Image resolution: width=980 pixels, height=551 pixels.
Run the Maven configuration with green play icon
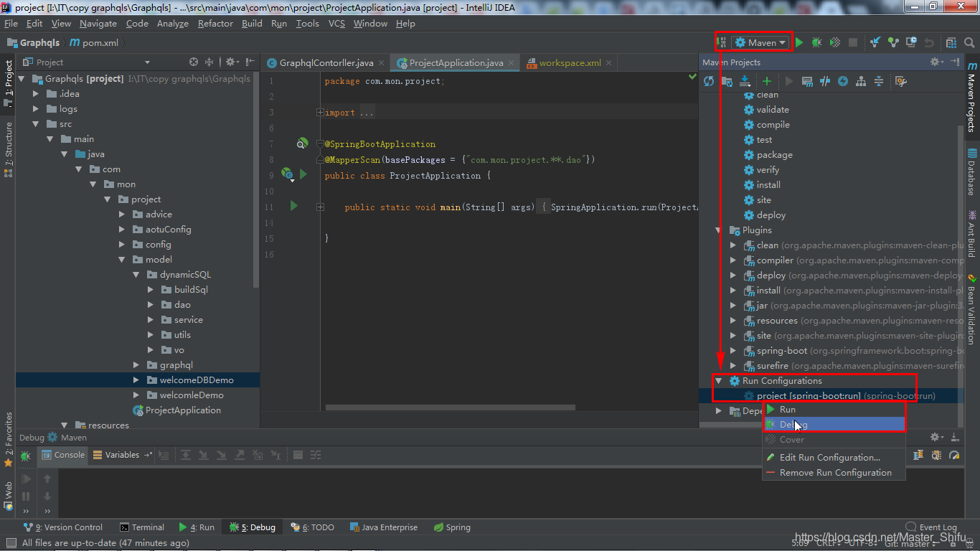(x=799, y=42)
